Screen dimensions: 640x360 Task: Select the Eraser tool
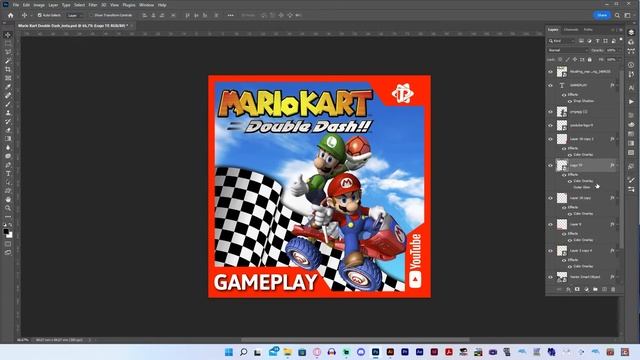[x=8, y=130]
